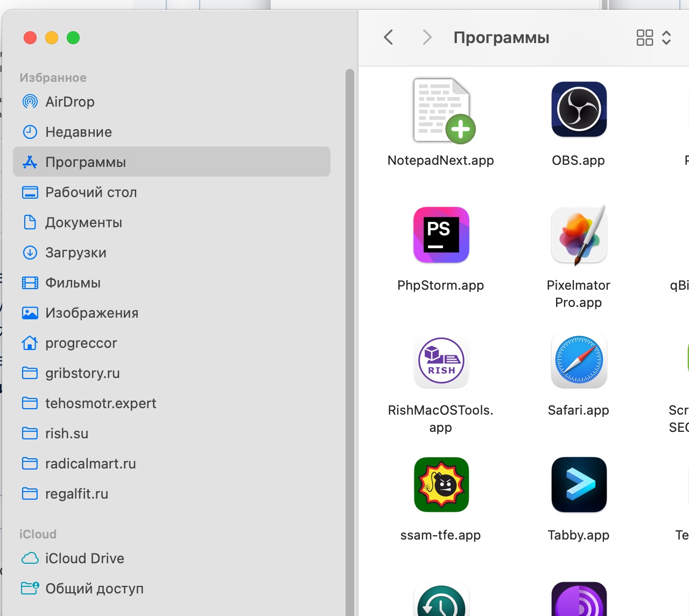Open iCloud Drive in sidebar
This screenshot has height=616, width=689.
pos(85,558)
